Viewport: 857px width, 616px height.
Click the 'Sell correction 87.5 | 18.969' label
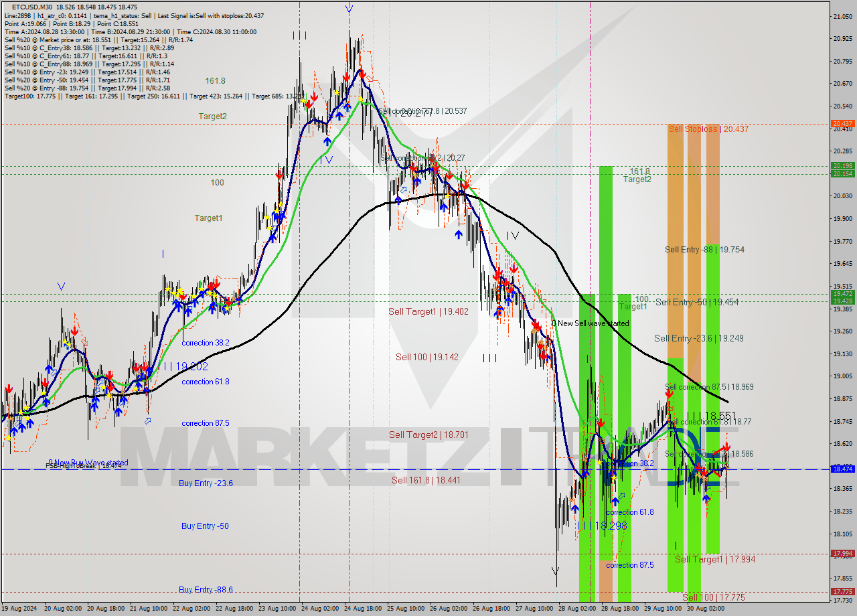(709, 387)
